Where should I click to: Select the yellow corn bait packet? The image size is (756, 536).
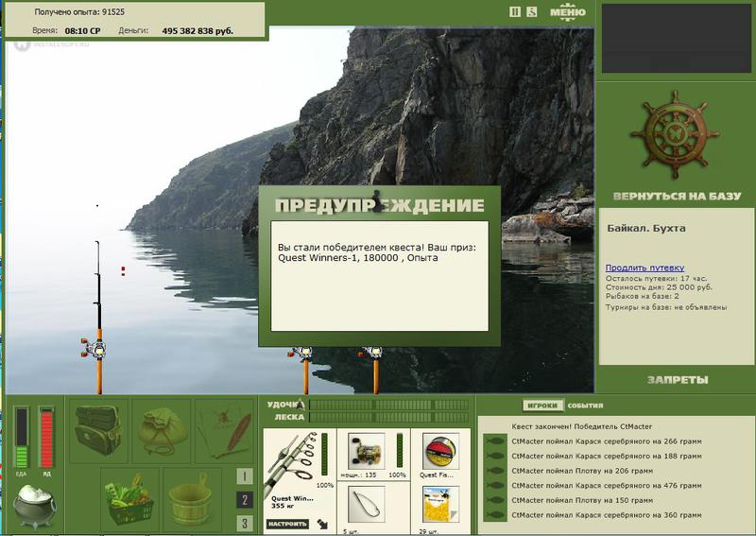click(440, 505)
